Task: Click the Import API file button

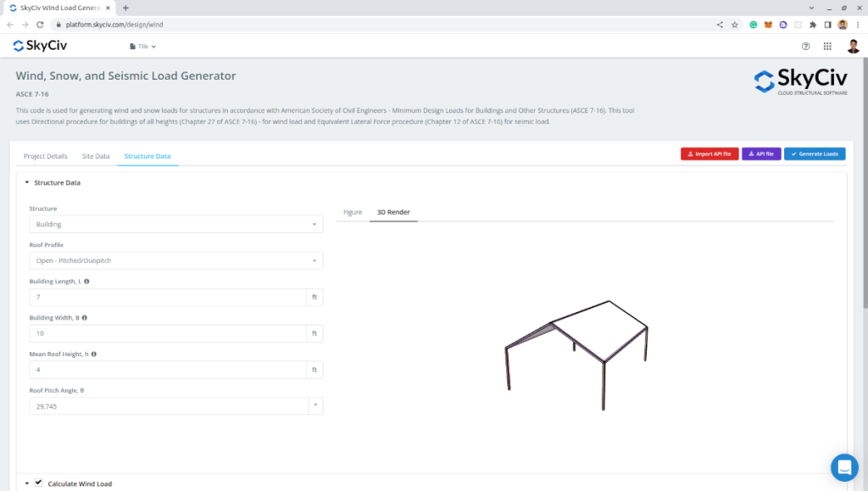Action: click(x=709, y=153)
